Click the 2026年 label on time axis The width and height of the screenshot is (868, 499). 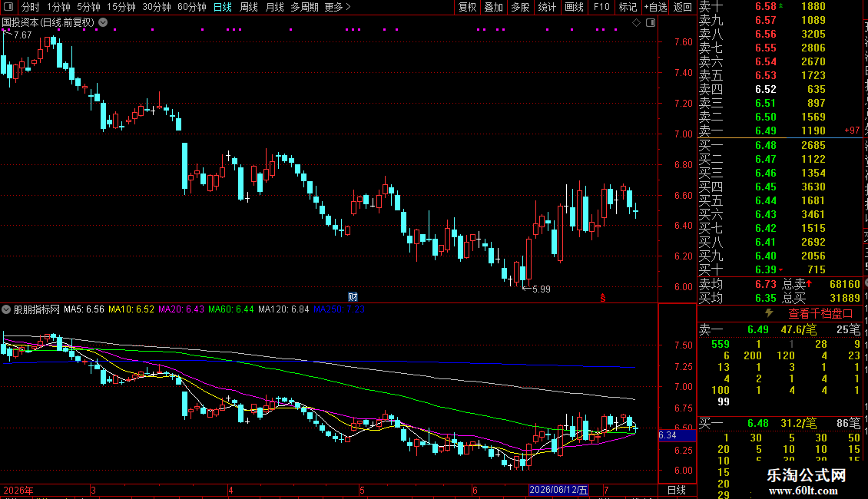(x=18, y=490)
